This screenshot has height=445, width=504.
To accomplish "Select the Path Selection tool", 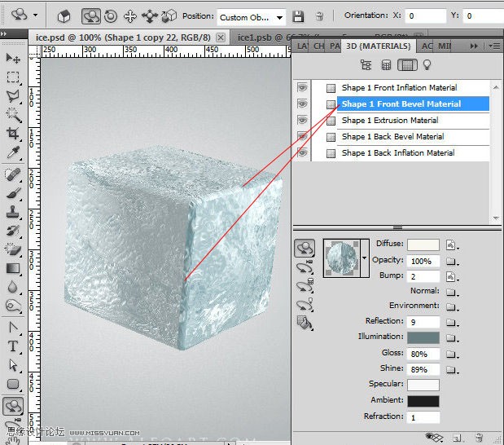I will (x=13, y=365).
